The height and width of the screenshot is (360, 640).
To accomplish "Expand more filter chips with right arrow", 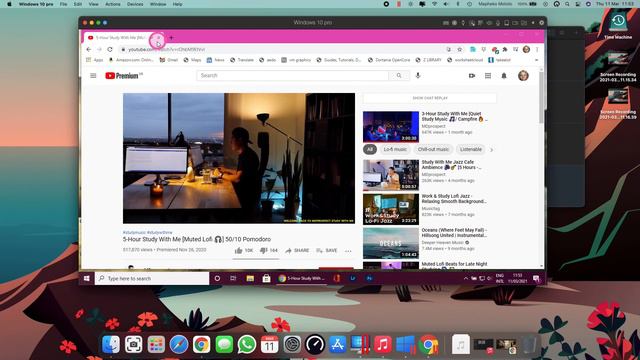I will coord(491,150).
